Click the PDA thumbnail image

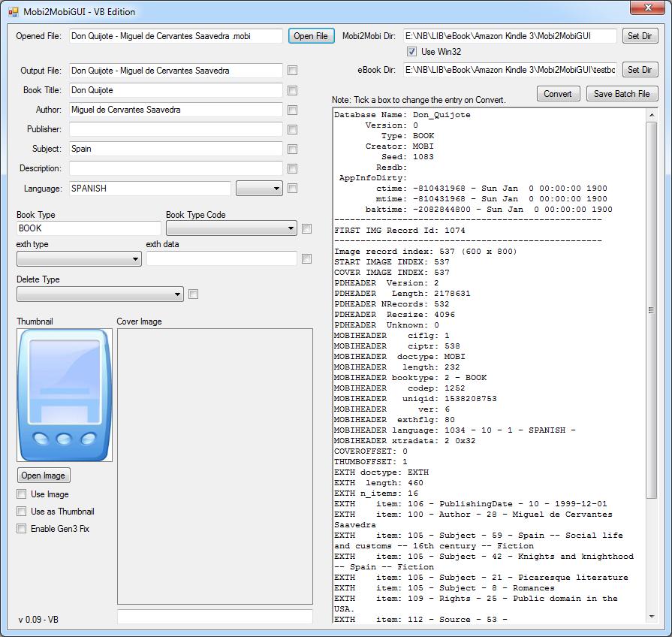pos(65,394)
